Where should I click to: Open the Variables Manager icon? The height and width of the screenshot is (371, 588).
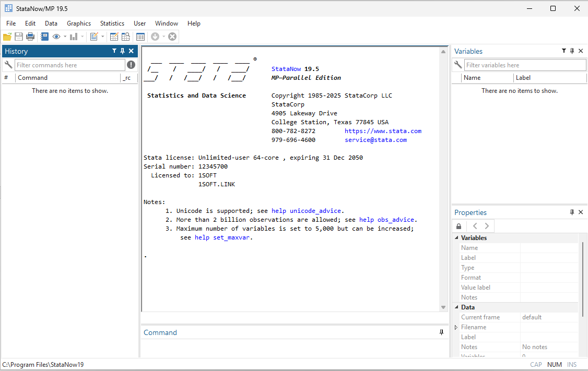click(x=140, y=37)
